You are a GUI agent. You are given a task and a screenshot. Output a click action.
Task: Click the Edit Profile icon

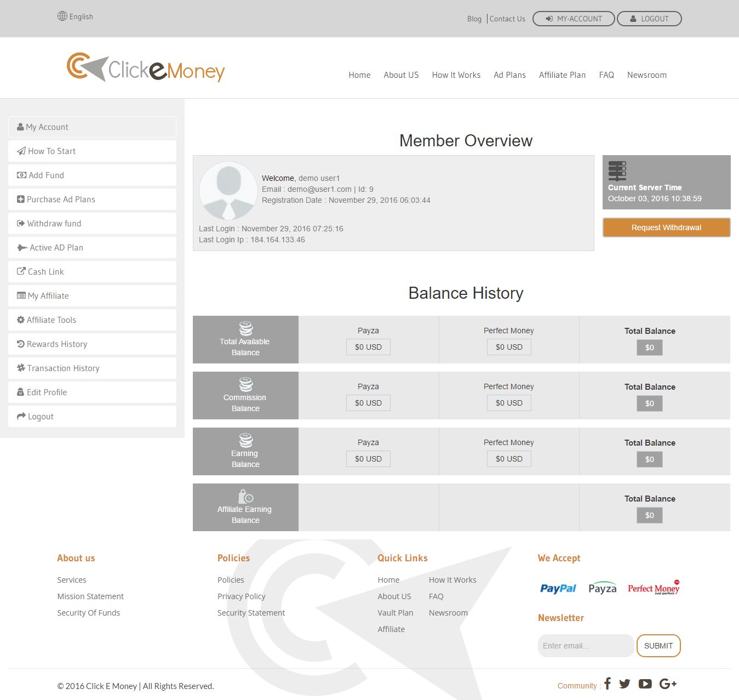[21, 392]
